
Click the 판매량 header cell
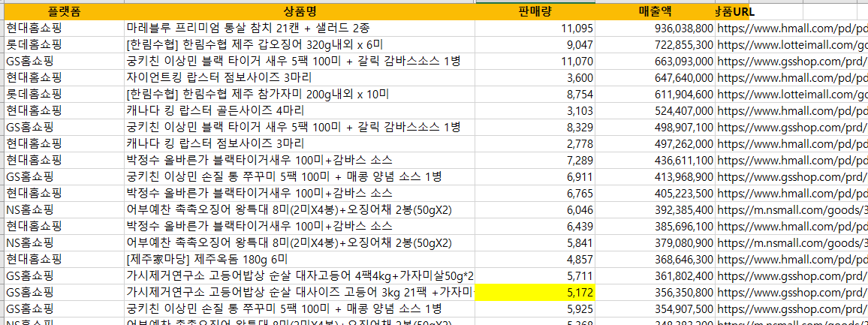point(535,11)
